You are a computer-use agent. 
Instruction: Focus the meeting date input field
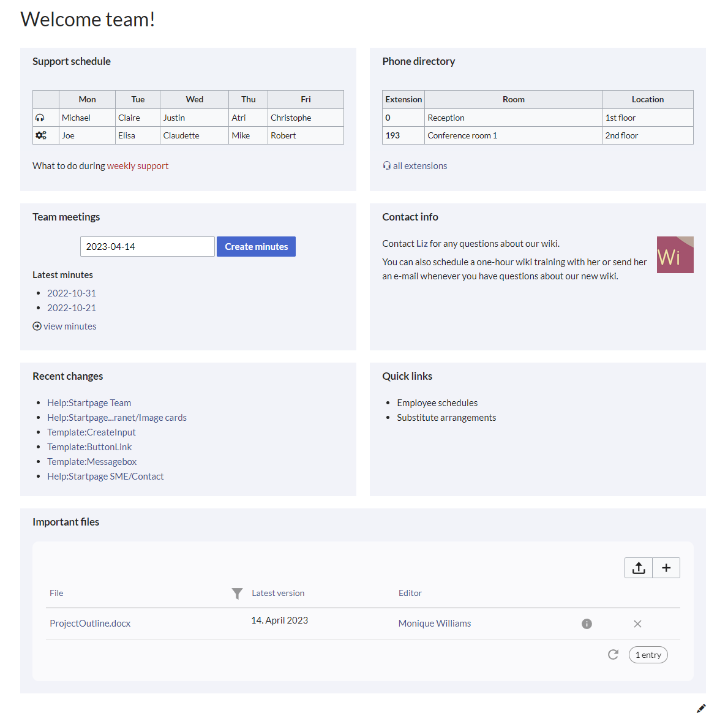click(148, 247)
